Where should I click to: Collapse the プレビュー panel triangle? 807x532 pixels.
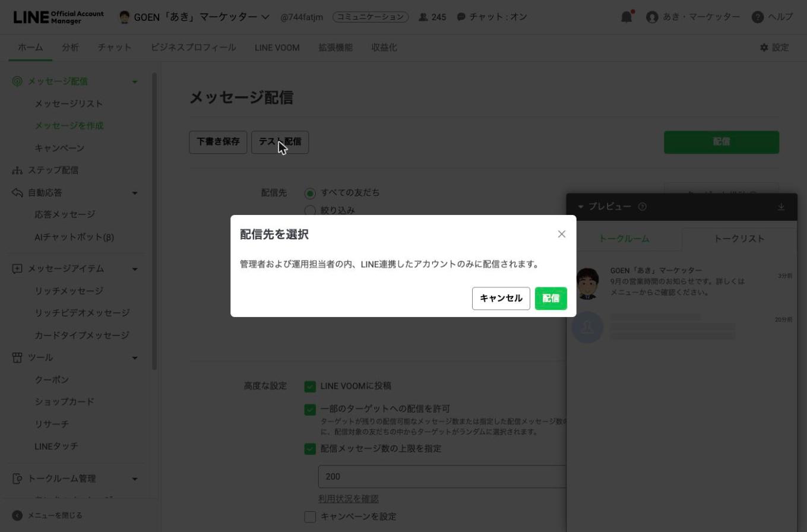click(x=581, y=207)
